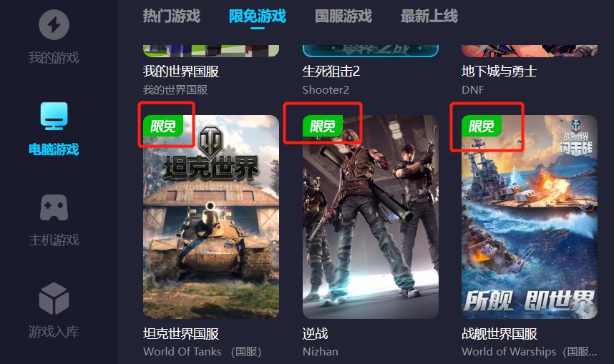Click the 限免 badge on 战舰世界 cover
Viewport: 614px width, 364px height.
(482, 126)
